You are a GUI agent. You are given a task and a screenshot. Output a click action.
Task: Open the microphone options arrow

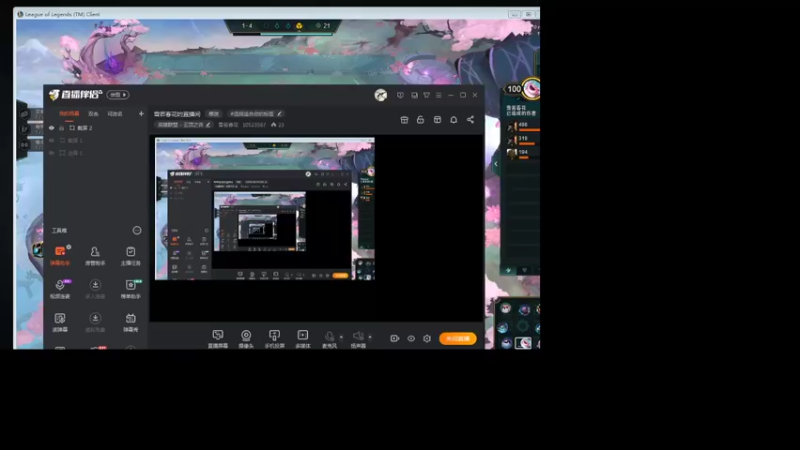click(x=341, y=337)
